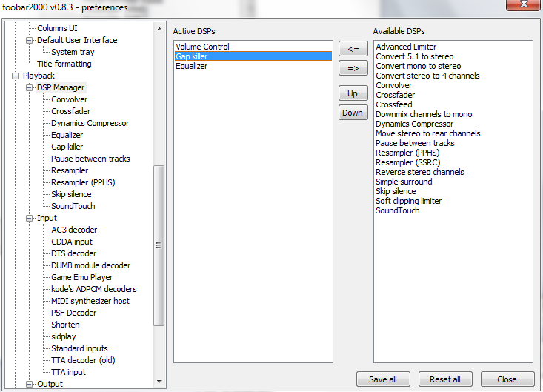The height and width of the screenshot is (392, 543).
Task: Move selected DSP Down
Action: pyautogui.click(x=353, y=113)
